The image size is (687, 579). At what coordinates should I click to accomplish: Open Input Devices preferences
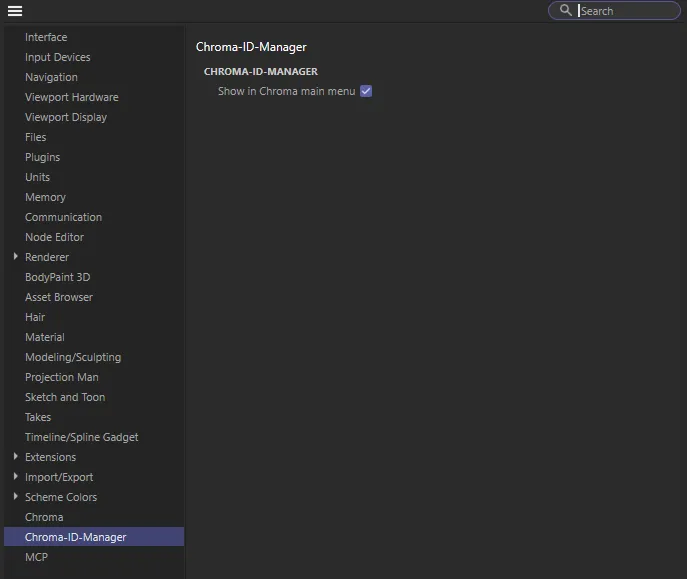coord(57,57)
